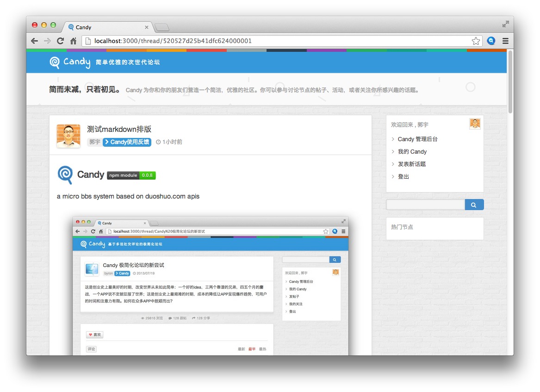Focus the sidebar search input field
Image resolution: width=540 pixels, height=392 pixels.
click(x=426, y=205)
